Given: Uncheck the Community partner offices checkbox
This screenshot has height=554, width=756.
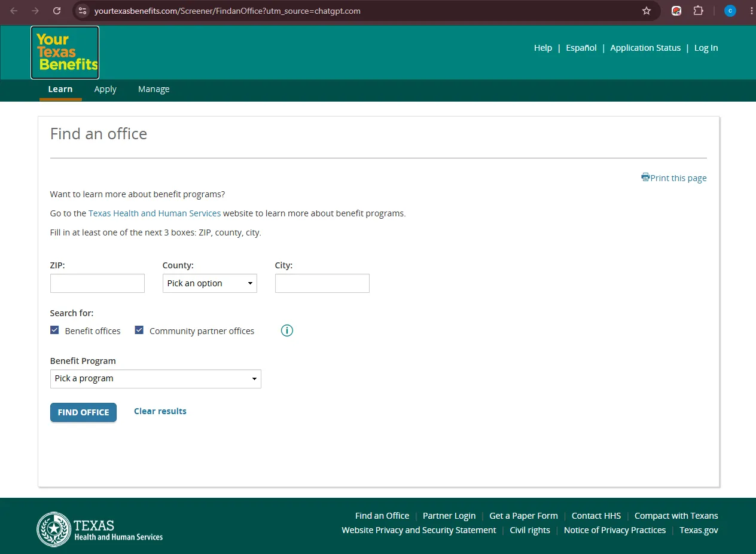Looking at the screenshot, I should (139, 330).
